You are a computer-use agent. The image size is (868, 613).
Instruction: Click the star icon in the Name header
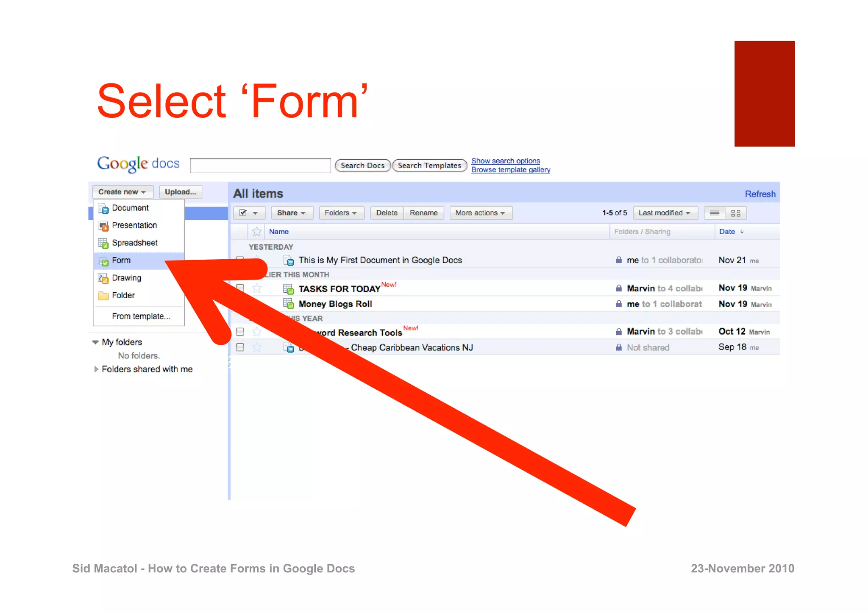pyautogui.click(x=256, y=232)
